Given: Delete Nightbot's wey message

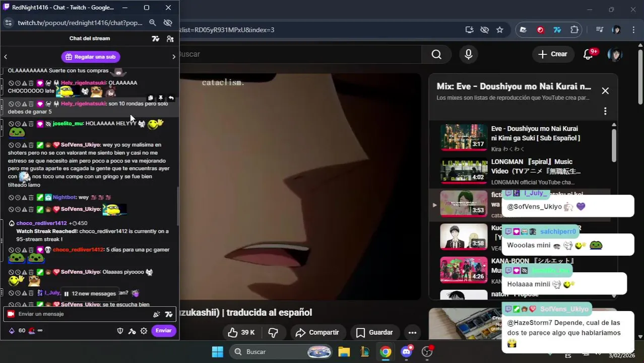Looking at the screenshot, I should pos(31,198).
